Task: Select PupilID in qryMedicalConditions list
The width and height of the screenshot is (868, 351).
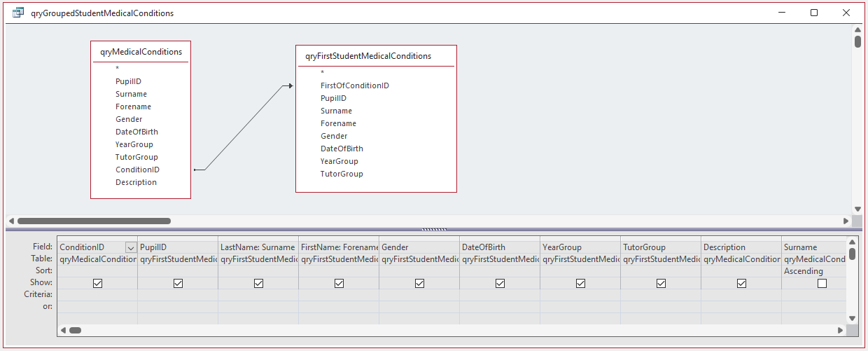Action: [129, 81]
